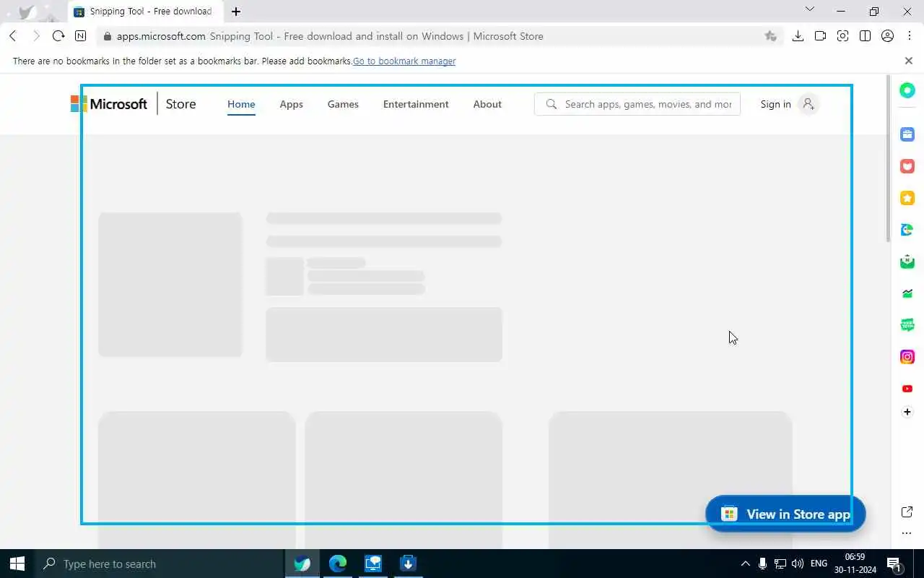924x578 pixels.
Task: Open the Naver Mail sidebar icon
Action: coord(907,262)
